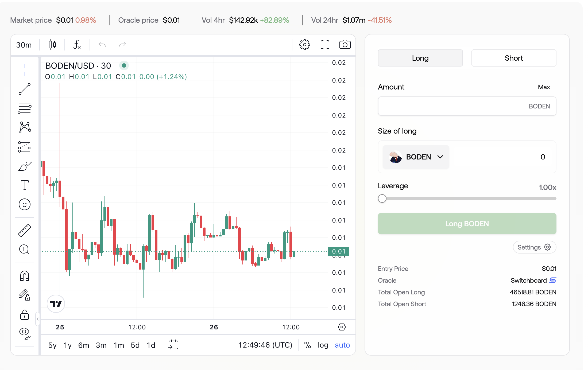588x370 pixels.
Task: Select the trend line drawing tool
Action: 25,89
